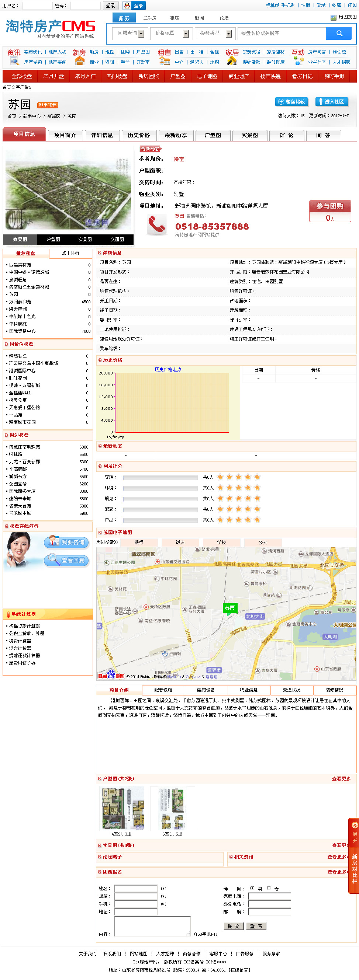
Task: Open the 4室2厅3卫 floor plan thumbnail
Action: click(x=121, y=808)
